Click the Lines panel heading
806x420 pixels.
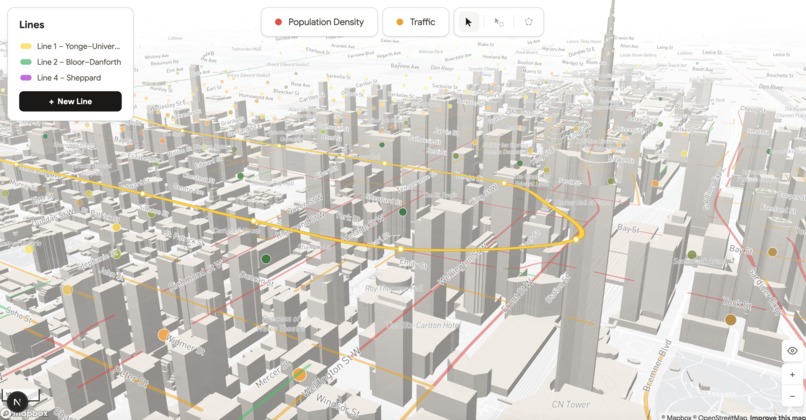tap(32, 25)
